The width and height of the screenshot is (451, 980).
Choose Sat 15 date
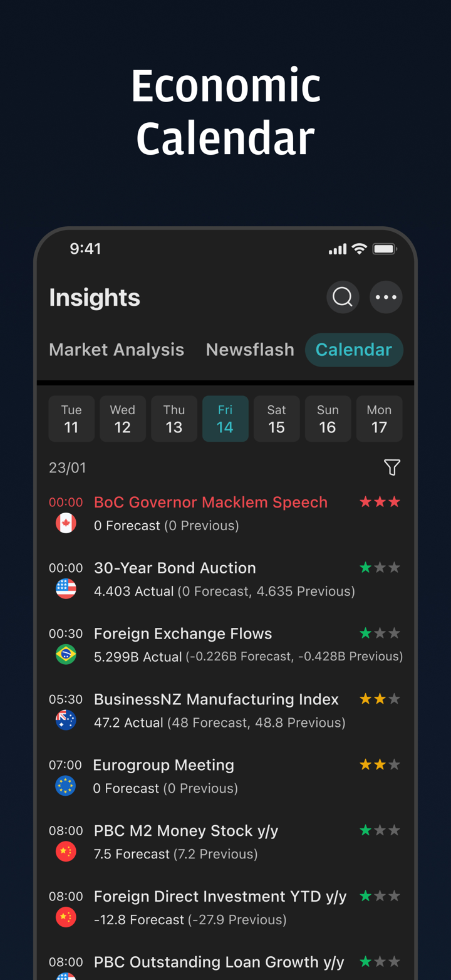(276, 419)
